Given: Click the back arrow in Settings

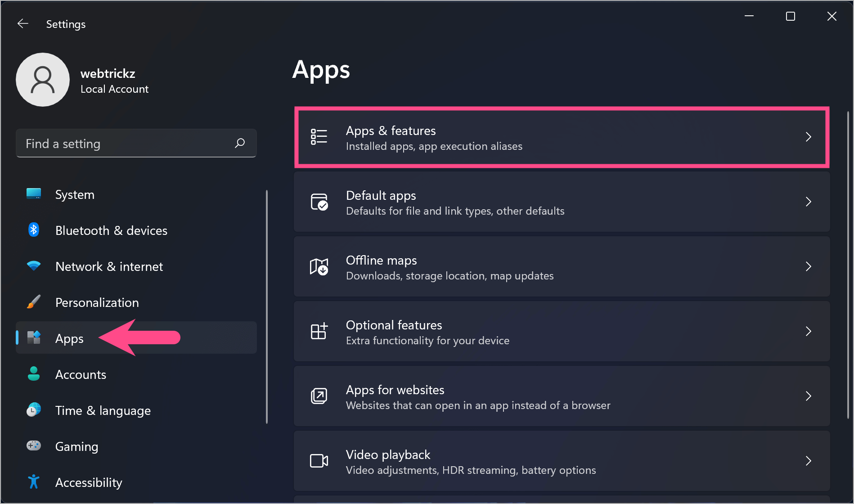Looking at the screenshot, I should [x=22, y=24].
